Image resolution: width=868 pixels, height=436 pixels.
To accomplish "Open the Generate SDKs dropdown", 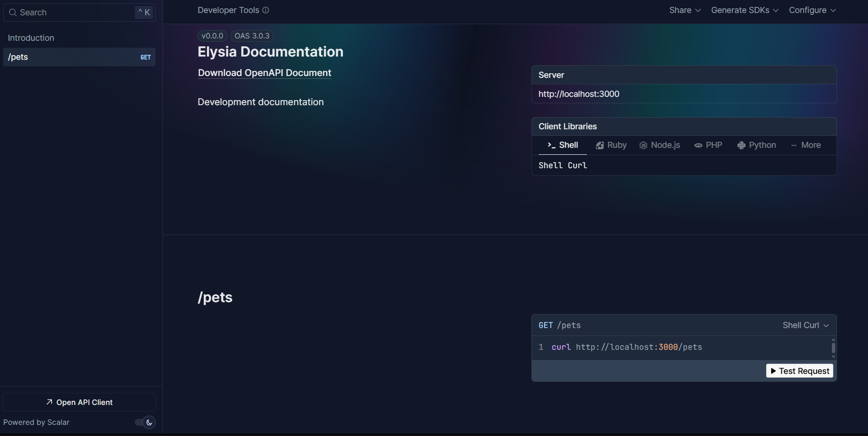I will (744, 10).
